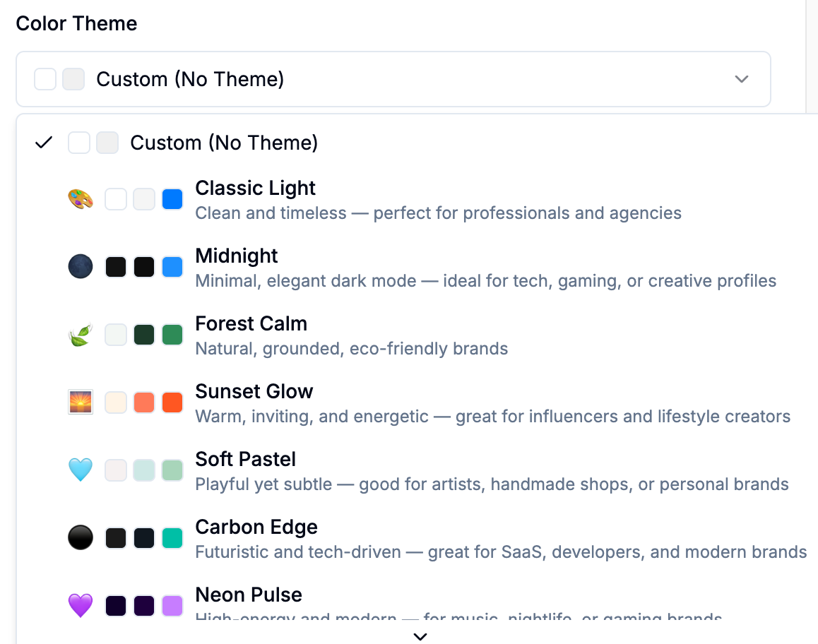The image size is (818, 644).
Task: Pick the Sunset Glow theme title
Action: point(254,391)
